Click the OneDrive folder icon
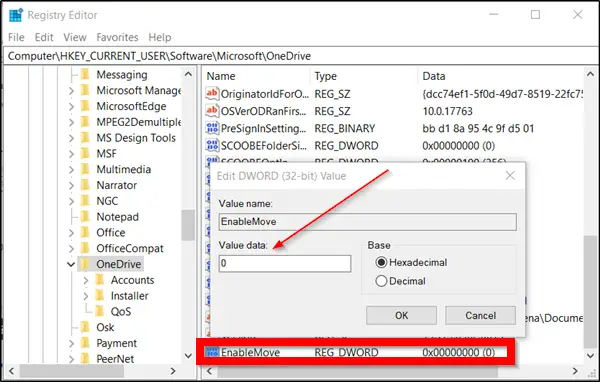 coord(85,264)
